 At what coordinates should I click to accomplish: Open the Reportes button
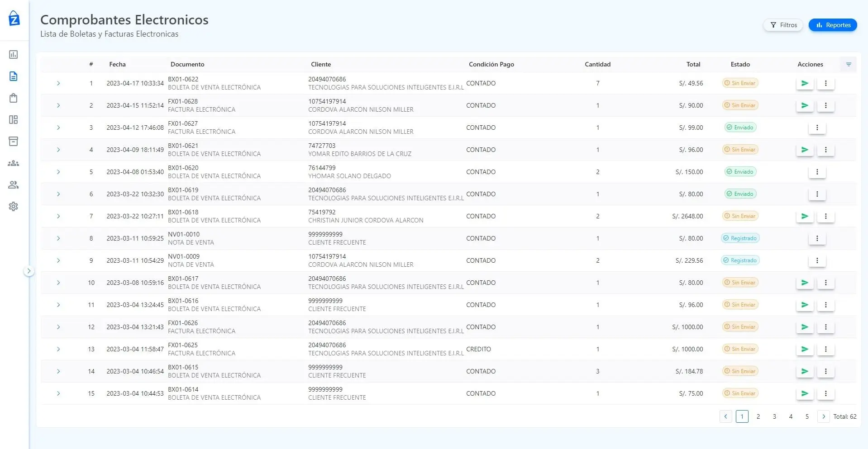point(833,25)
